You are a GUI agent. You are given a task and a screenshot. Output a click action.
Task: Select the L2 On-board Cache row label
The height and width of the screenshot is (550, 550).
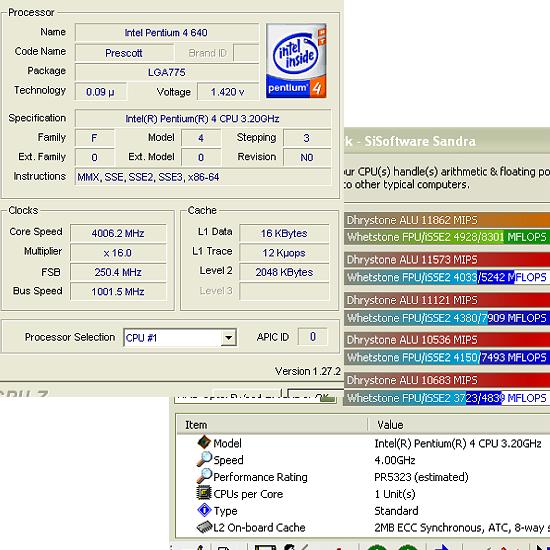[x=259, y=528]
